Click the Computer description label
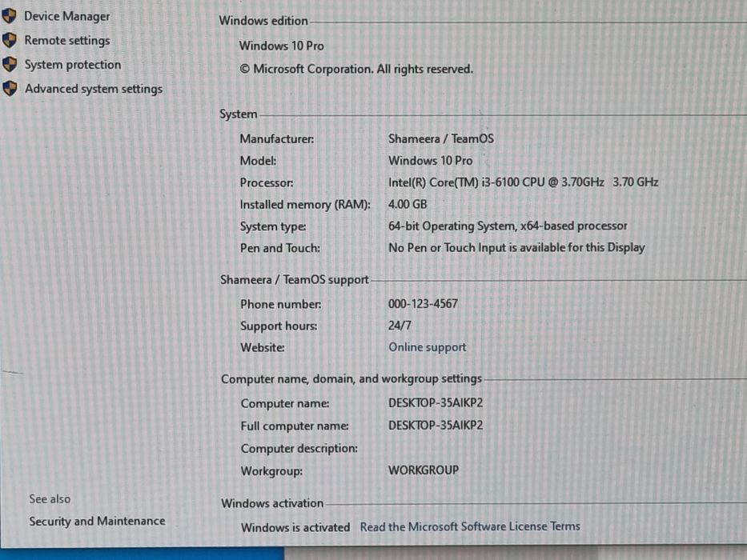This screenshot has width=747, height=560. (x=299, y=449)
